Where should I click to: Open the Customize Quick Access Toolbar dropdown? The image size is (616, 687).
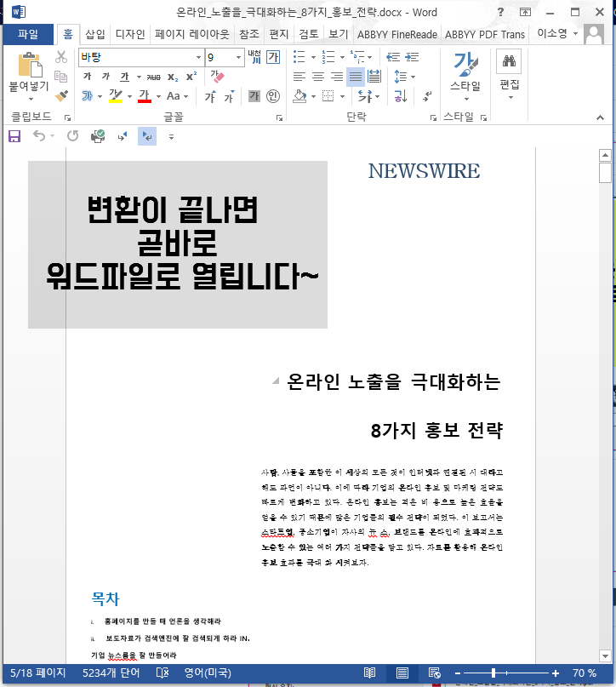click(x=171, y=137)
